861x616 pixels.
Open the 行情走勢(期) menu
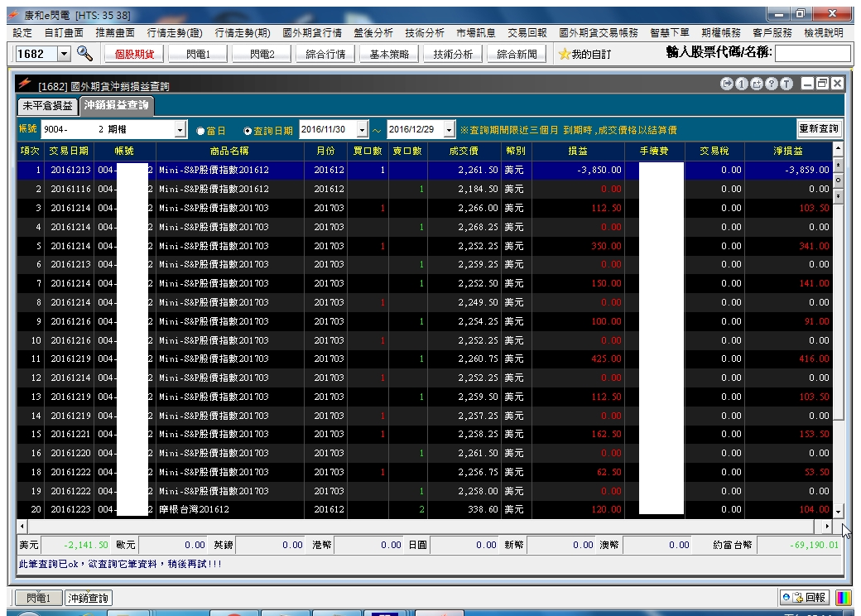[x=243, y=33]
